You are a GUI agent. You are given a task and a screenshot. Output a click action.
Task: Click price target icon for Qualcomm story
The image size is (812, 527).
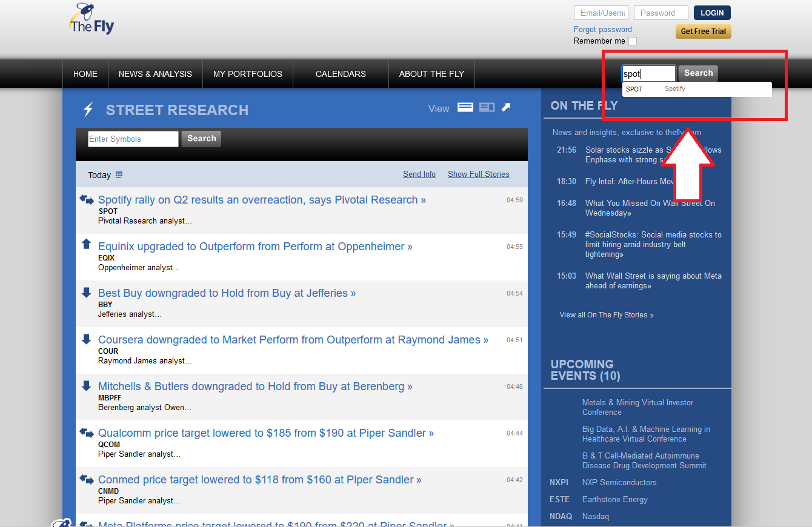point(87,433)
